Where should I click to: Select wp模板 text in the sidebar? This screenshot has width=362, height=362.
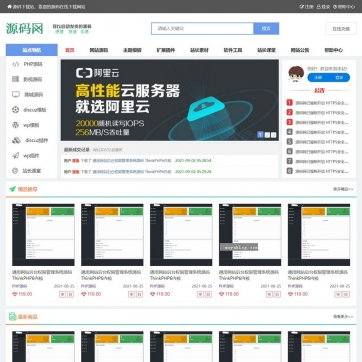[x=31, y=125]
